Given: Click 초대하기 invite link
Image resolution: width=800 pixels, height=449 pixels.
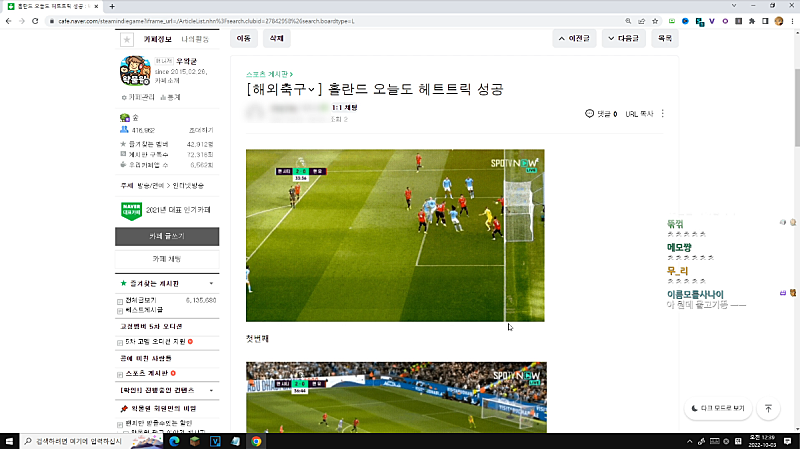Looking at the screenshot, I should 201,130.
